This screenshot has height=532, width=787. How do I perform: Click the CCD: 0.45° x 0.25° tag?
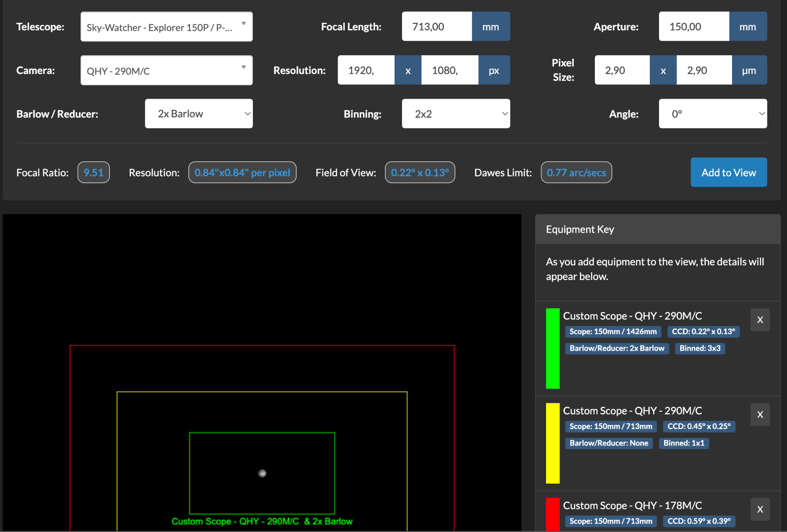(699, 426)
